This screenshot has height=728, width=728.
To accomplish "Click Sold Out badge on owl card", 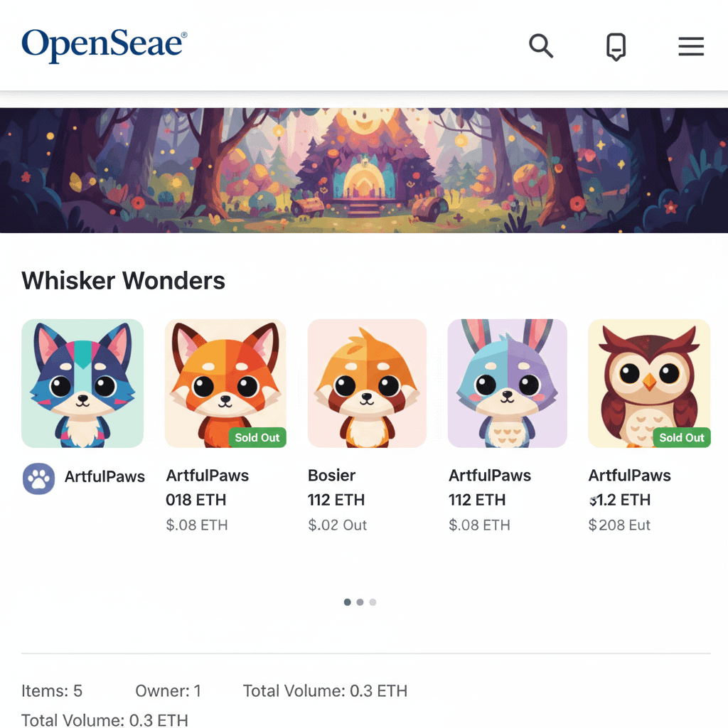I will [682, 437].
